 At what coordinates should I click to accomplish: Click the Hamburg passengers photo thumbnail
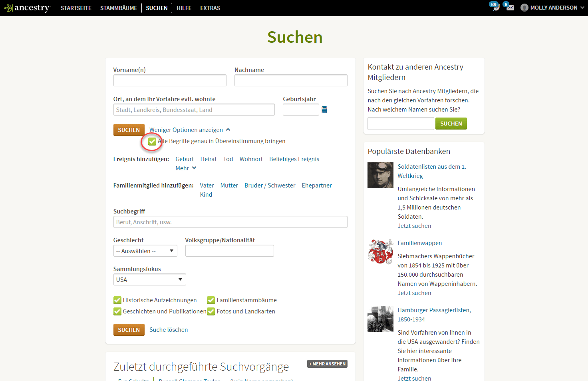380,319
